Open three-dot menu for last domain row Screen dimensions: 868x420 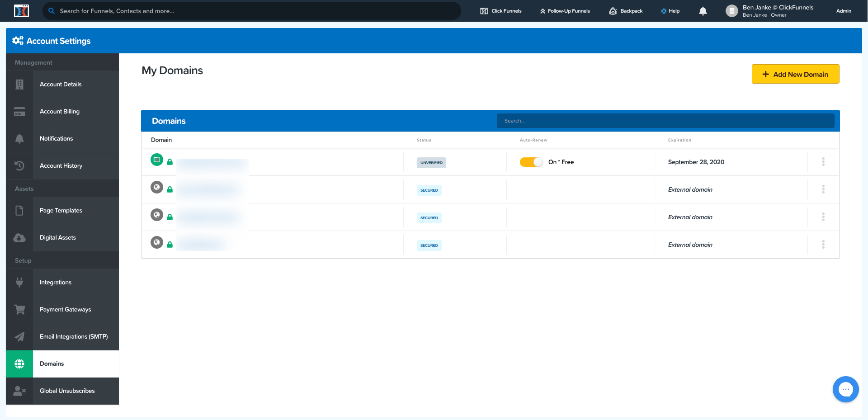pos(823,245)
